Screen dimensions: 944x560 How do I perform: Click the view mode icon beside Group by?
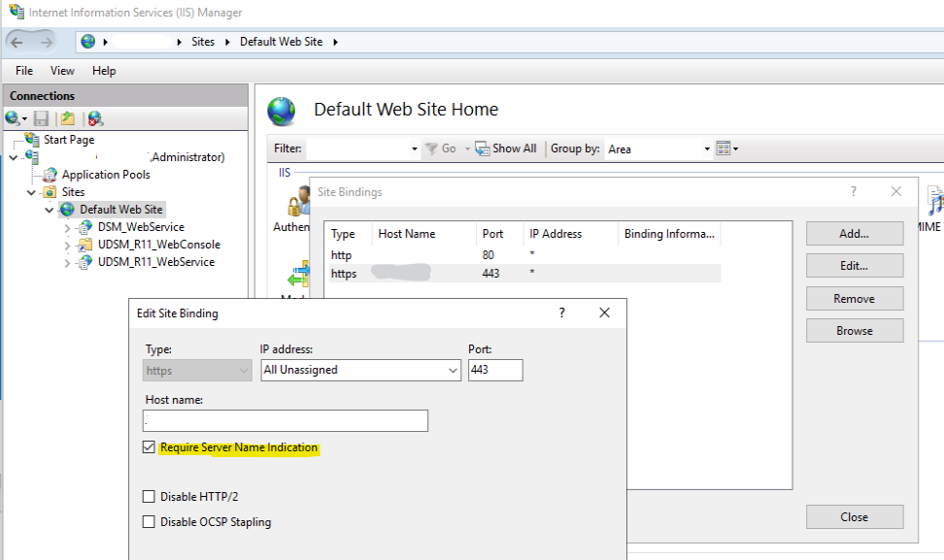pos(724,148)
